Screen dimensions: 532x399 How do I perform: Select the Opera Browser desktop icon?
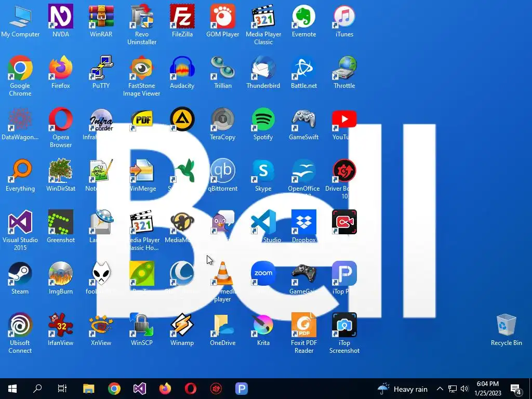point(61,119)
